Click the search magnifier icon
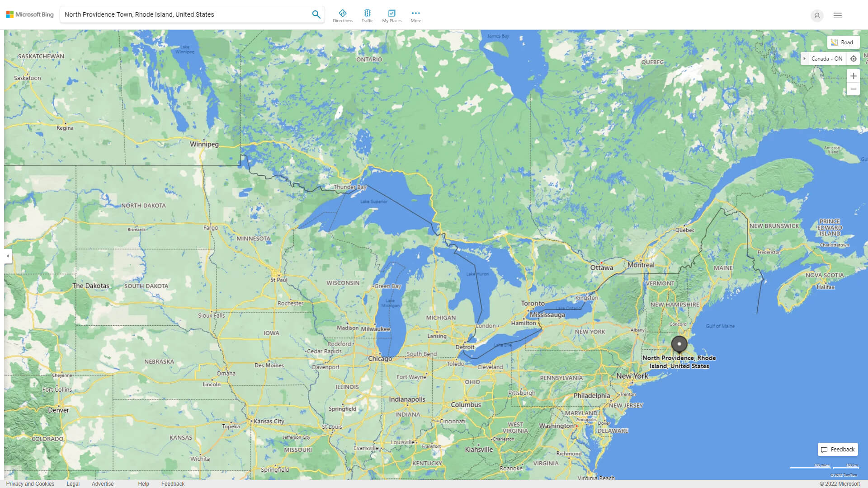This screenshot has height=488, width=868. click(316, 14)
